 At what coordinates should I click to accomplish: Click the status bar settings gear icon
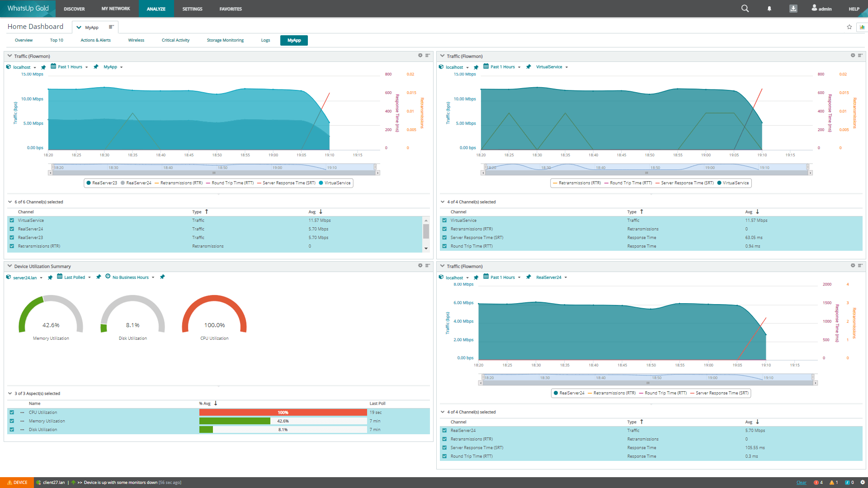pos(863,482)
